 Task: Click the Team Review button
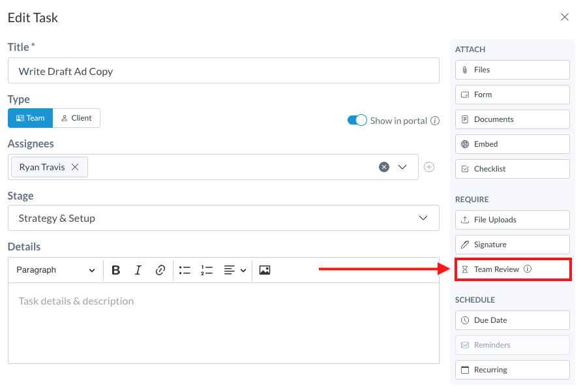tap(512, 269)
